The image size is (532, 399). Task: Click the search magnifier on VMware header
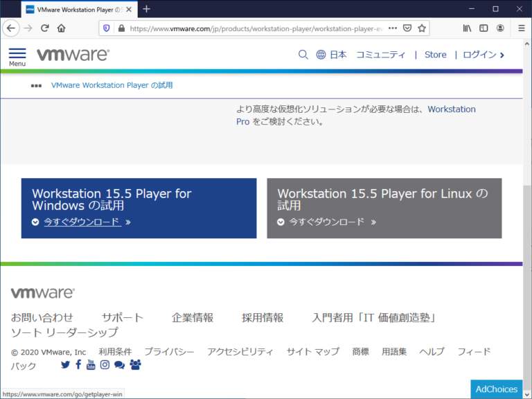[303, 55]
